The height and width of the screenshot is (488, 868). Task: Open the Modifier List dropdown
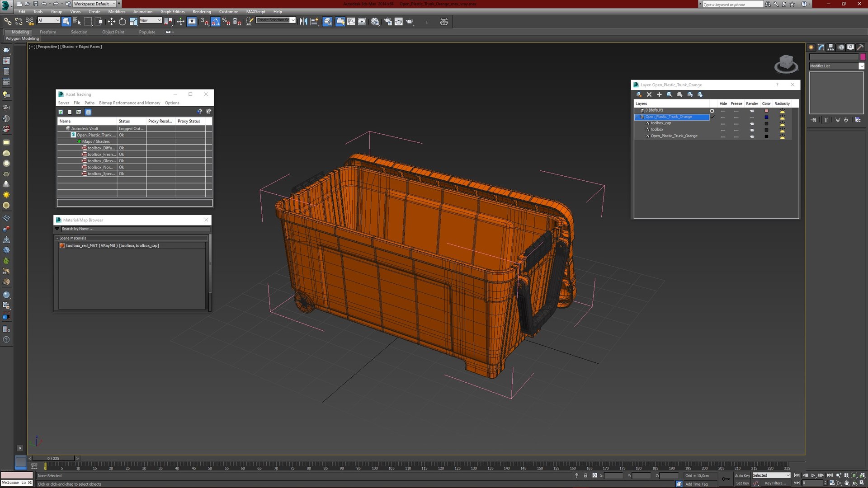pos(837,66)
